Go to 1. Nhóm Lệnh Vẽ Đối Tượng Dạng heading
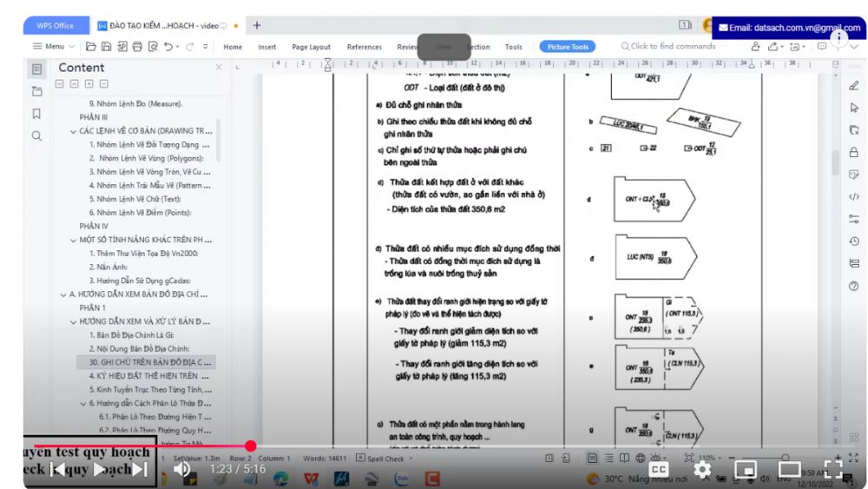868x489 pixels. pos(149,144)
